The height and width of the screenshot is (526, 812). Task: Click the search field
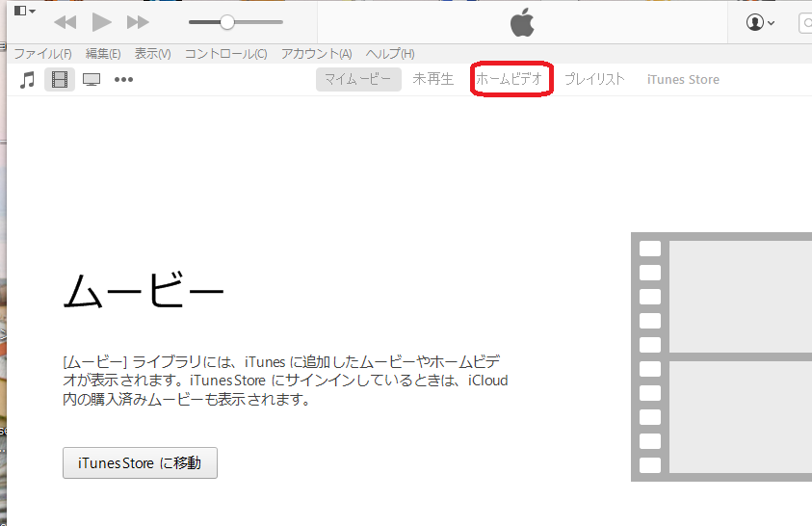pyautogui.click(x=805, y=23)
